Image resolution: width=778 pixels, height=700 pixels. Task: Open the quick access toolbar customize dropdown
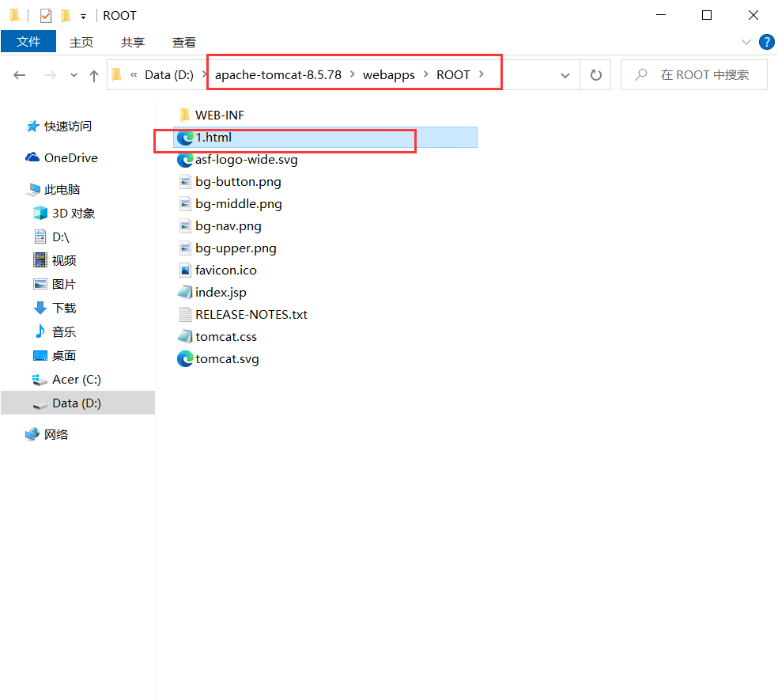pyautogui.click(x=83, y=17)
